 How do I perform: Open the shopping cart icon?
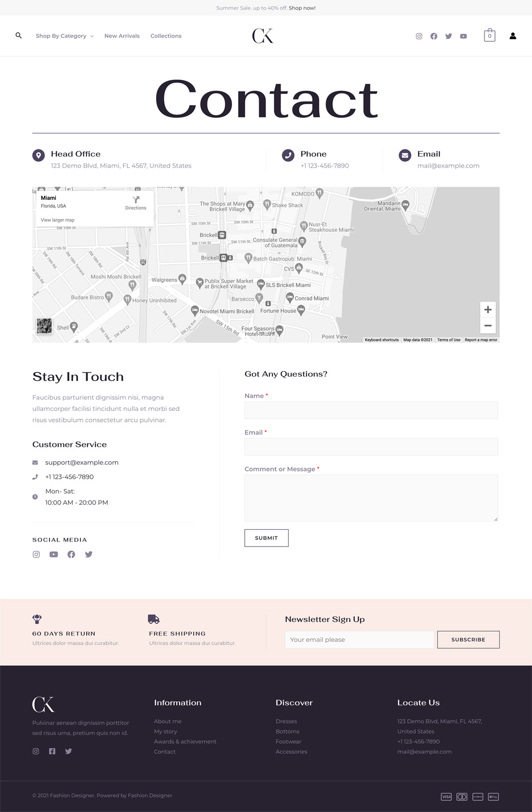pyautogui.click(x=489, y=35)
